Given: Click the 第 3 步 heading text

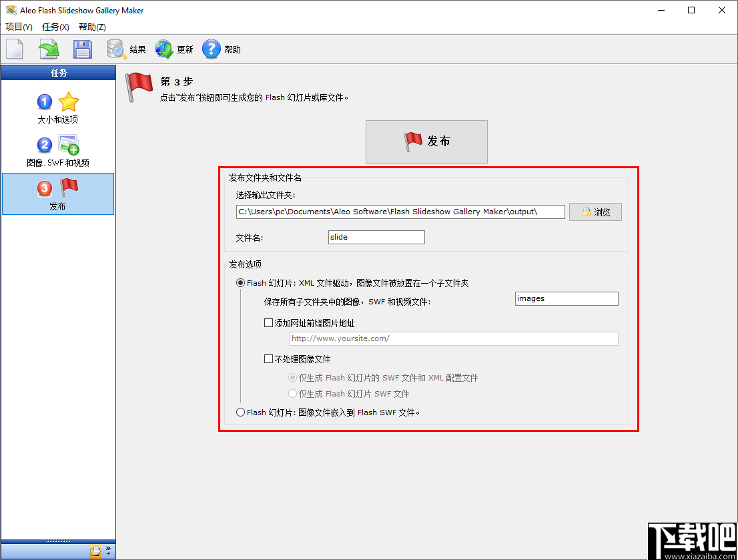Looking at the screenshot, I should click(177, 81).
